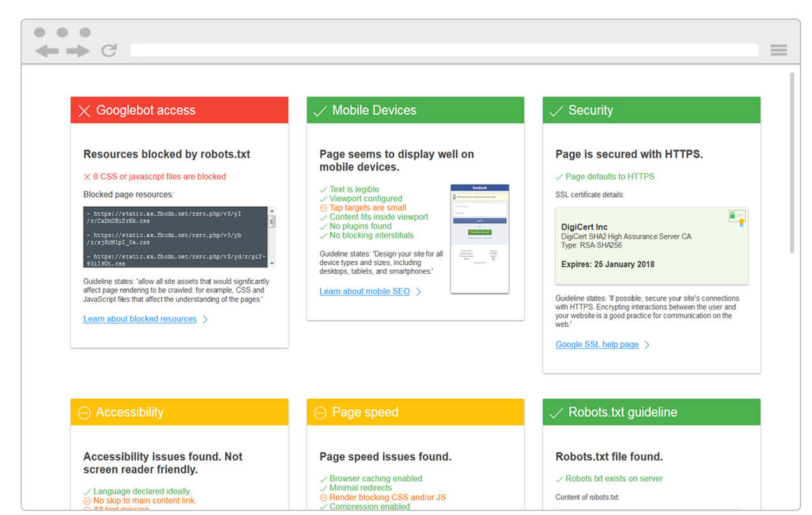Viewport: 812px width, 515px height.
Task: Click the warning icon in Page speed header
Action: 320,414
